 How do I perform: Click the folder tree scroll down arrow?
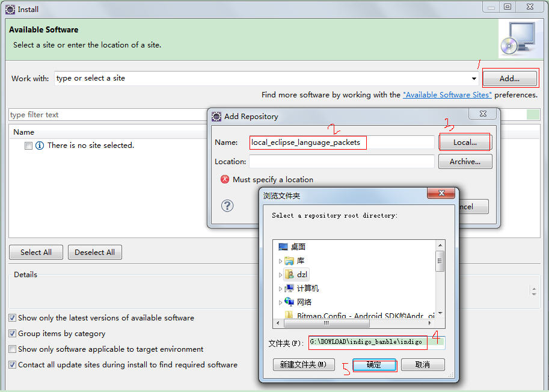[440, 314]
